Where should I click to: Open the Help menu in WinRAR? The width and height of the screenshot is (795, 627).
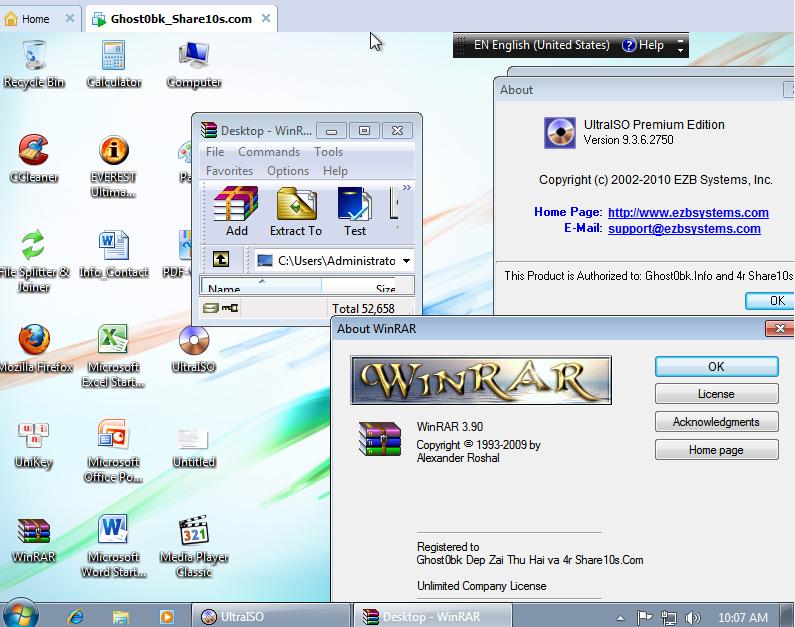coord(335,171)
